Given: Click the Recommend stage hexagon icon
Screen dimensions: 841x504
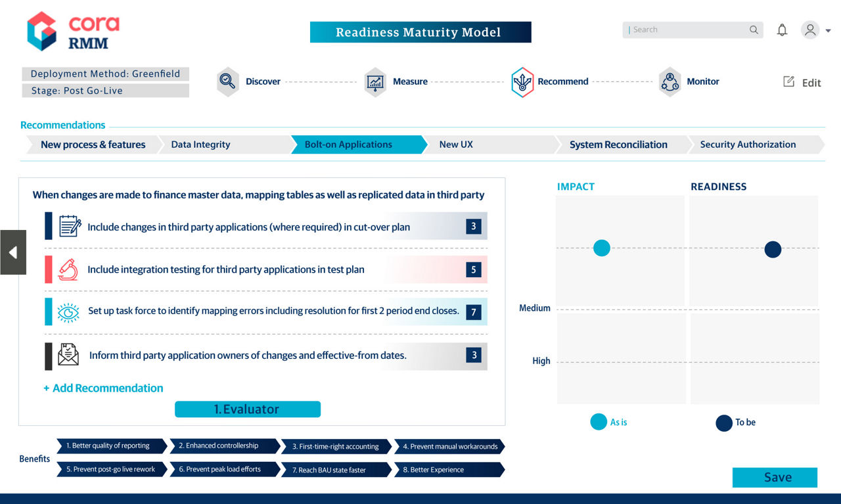Looking at the screenshot, I should [522, 82].
